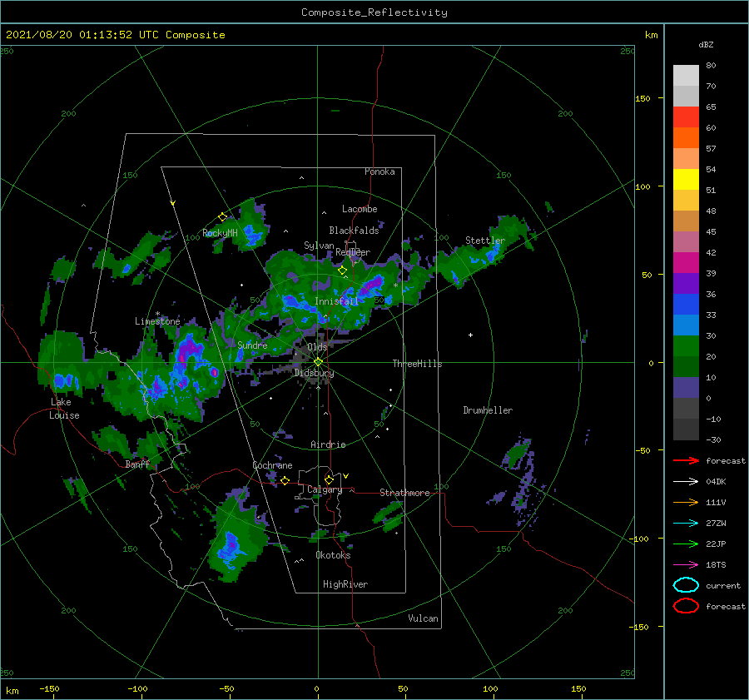Click the Banff label on the map
Image resolution: width=749 pixels, height=700 pixels.
click(137, 464)
